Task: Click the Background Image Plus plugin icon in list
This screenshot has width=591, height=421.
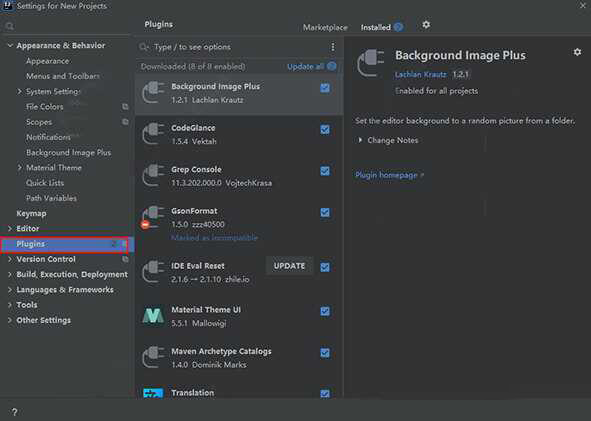Action: pos(153,92)
